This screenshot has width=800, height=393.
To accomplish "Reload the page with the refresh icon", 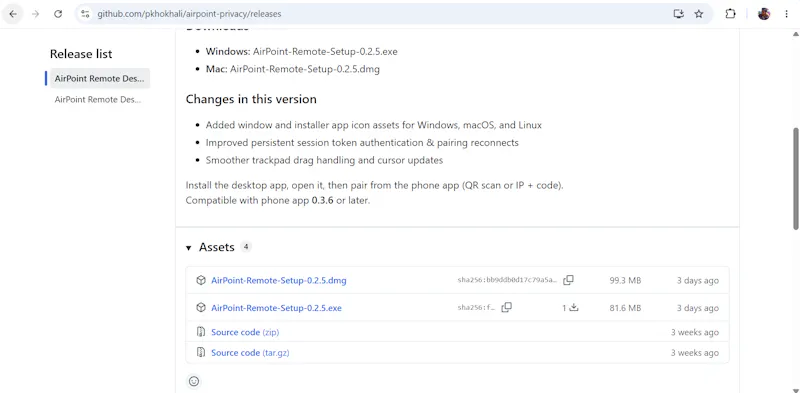I will tap(58, 14).
